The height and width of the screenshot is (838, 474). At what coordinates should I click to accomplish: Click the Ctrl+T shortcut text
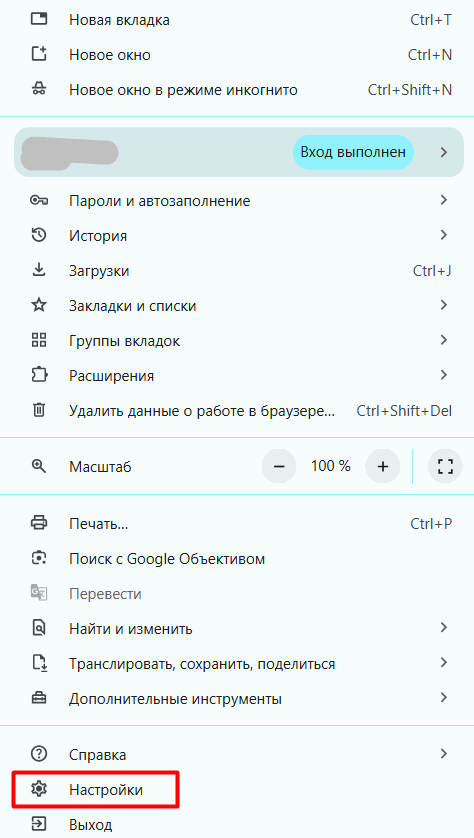pyautogui.click(x=431, y=20)
